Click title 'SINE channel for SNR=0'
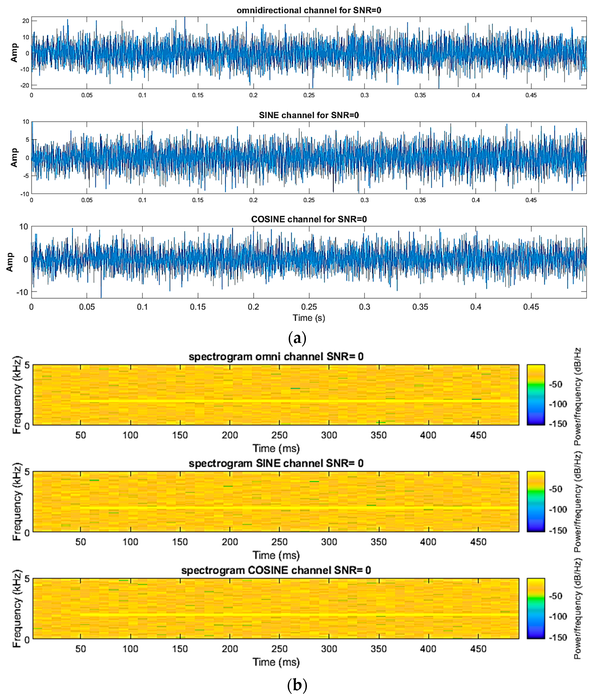Screen dimensions: 597x700 tap(309, 115)
